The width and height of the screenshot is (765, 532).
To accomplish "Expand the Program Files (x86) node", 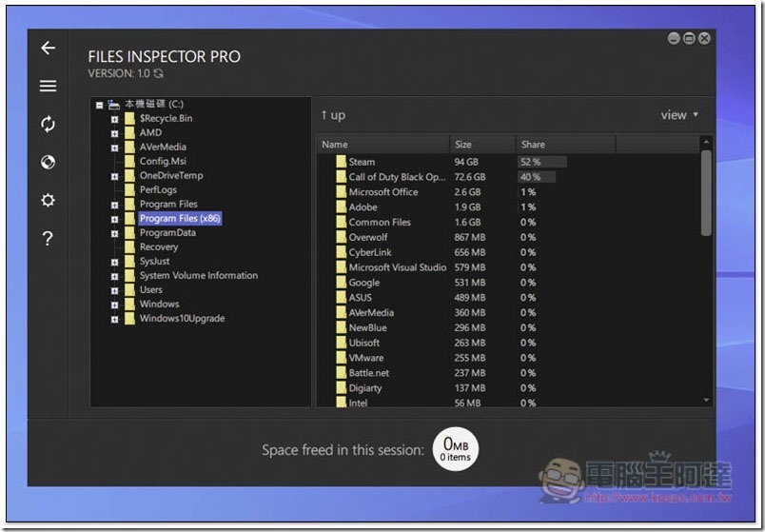I will 114,219.
